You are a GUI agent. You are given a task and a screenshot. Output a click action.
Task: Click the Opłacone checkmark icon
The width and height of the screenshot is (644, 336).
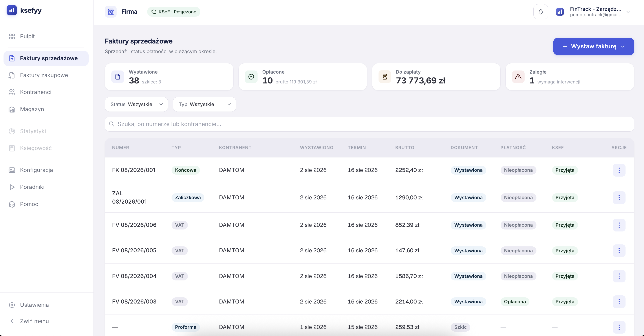(251, 77)
